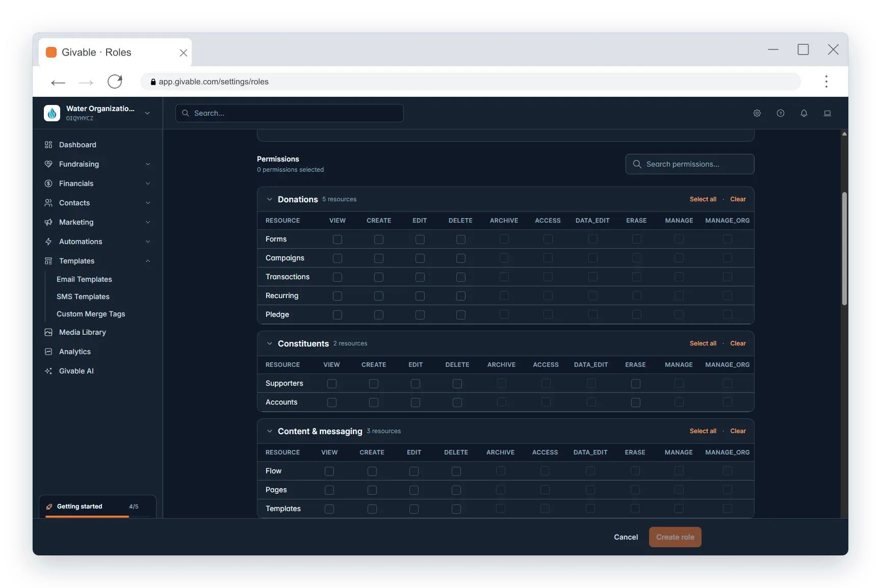Select all Donations permissions
Image resolution: width=881 pixels, height=588 pixels.
[x=703, y=199]
